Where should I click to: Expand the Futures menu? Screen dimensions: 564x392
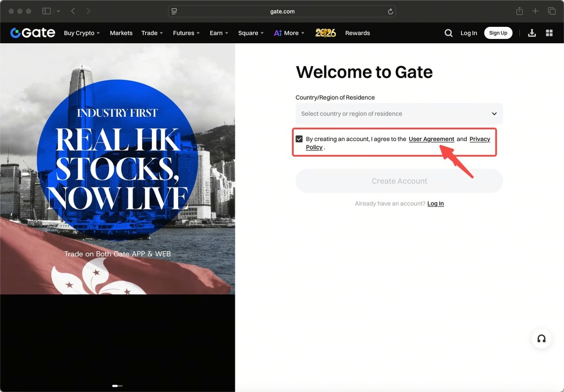[x=187, y=33]
